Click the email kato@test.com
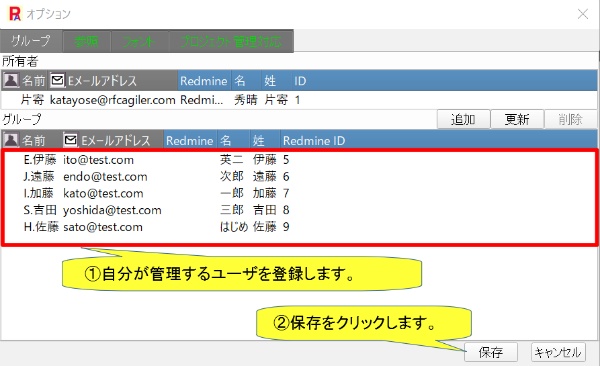 click(103, 193)
